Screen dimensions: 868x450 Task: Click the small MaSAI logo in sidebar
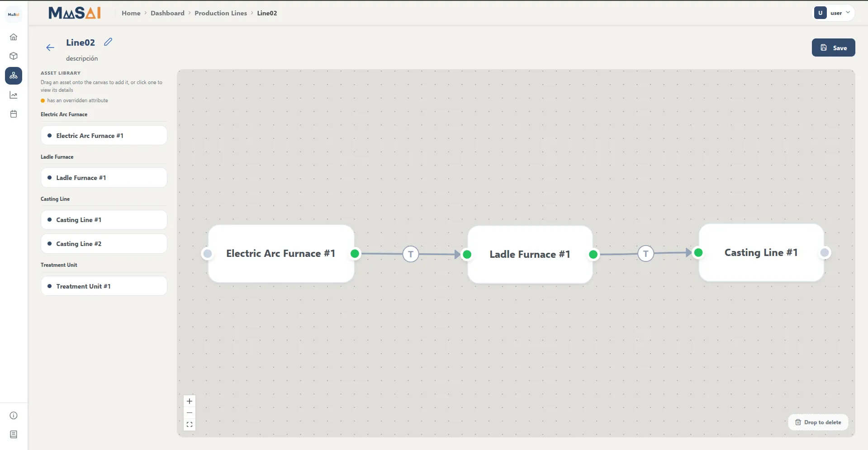click(14, 14)
